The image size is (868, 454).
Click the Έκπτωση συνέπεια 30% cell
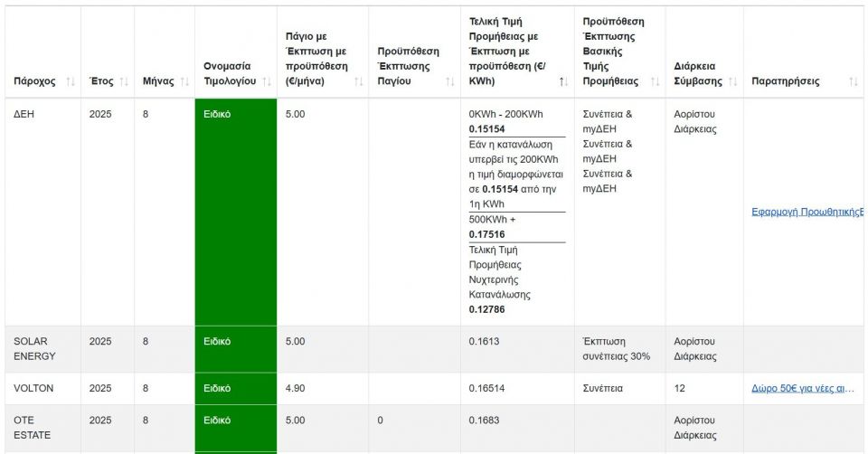[617, 348]
